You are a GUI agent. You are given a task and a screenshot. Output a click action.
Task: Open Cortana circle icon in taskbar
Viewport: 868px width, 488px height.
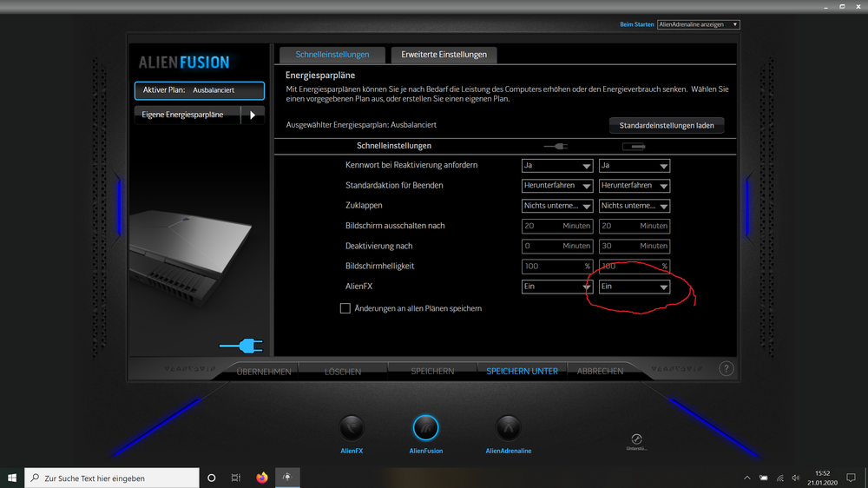[x=211, y=478]
